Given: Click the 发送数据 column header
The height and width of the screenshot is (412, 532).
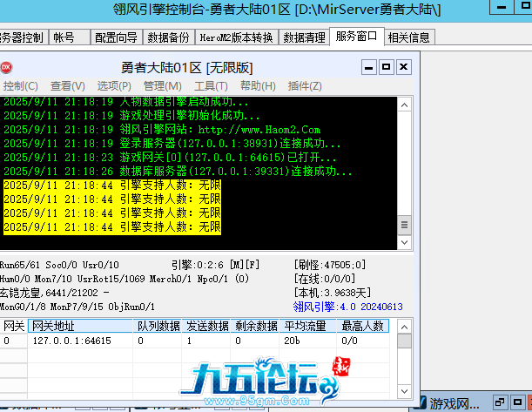Looking at the screenshot, I should [x=206, y=326].
